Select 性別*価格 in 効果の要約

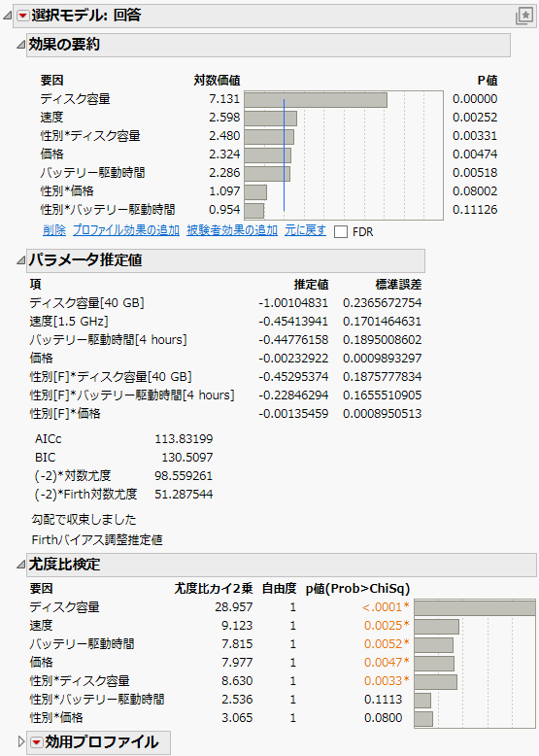(x=66, y=191)
